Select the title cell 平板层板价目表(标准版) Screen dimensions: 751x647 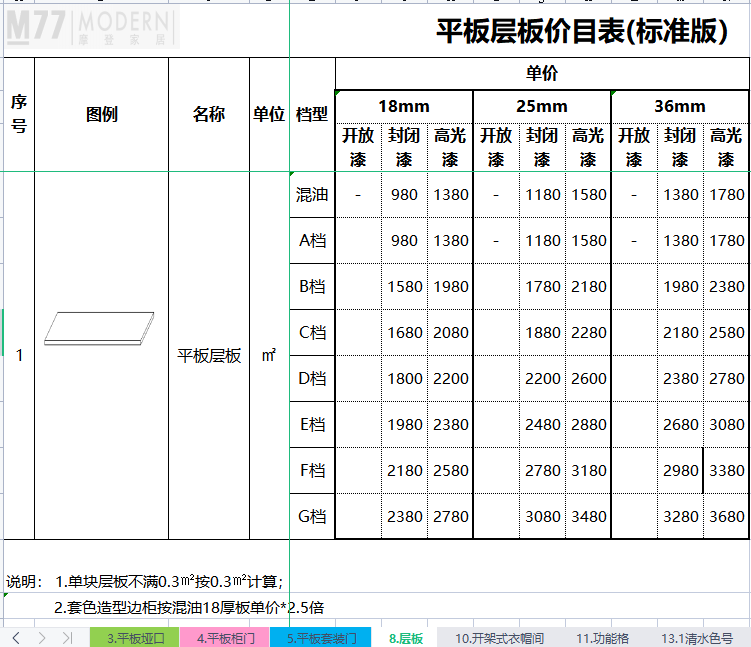point(581,32)
